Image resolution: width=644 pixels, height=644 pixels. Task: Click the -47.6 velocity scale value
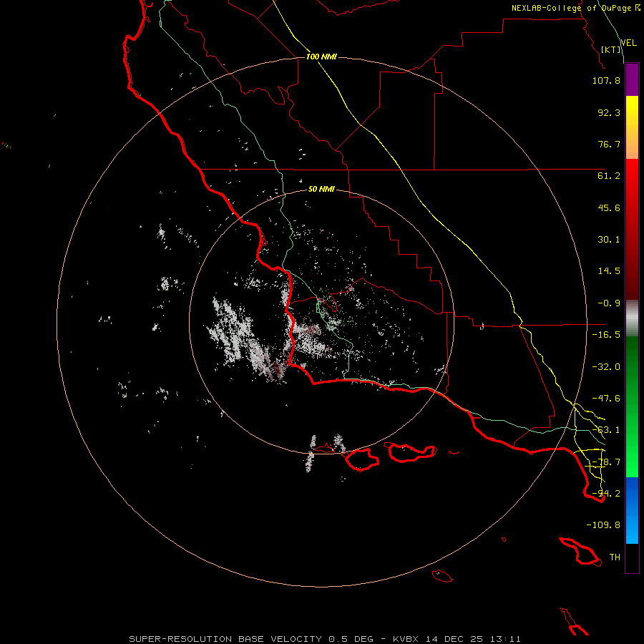coord(606,399)
